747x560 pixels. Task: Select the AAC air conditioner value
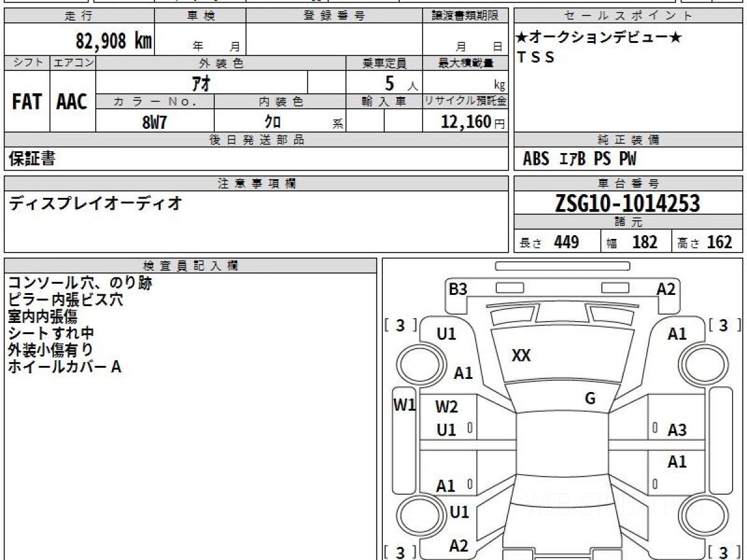coord(72,101)
